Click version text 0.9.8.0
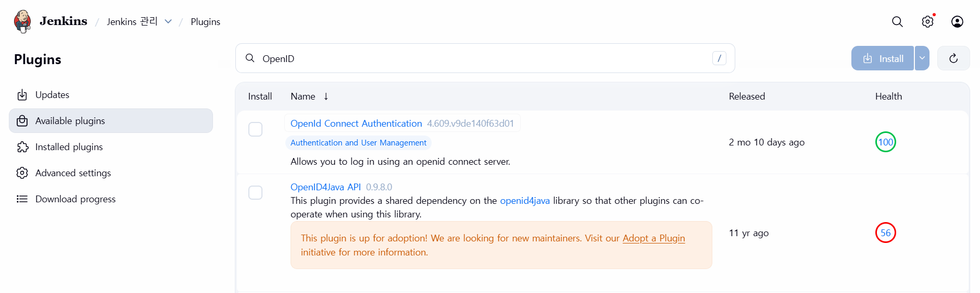The image size is (980, 293). (x=379, y=187)
